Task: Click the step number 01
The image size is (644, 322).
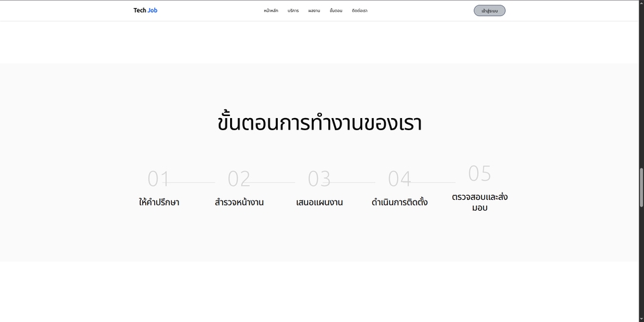Action: coord(158,179)
